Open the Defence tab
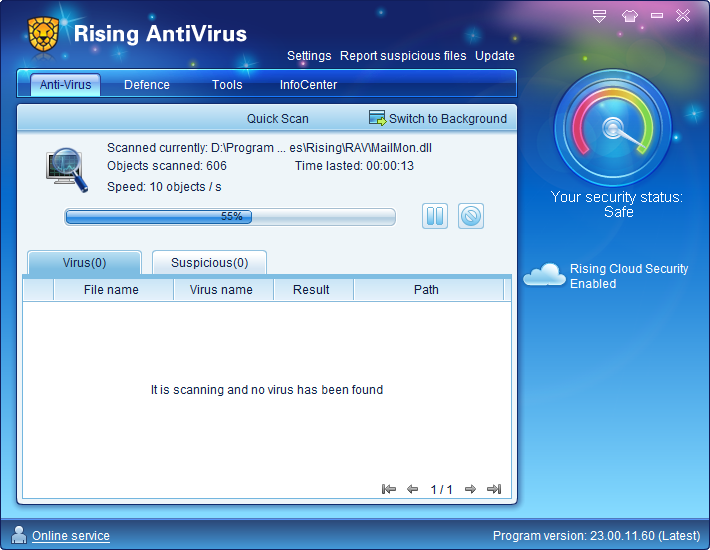 click(147, 85)
